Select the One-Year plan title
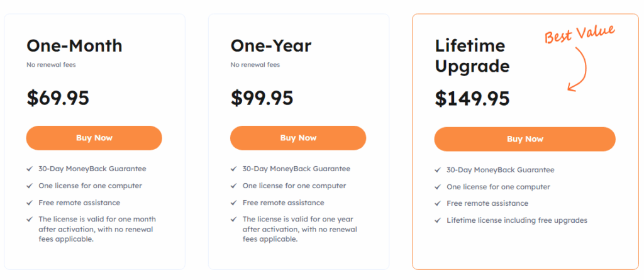Viewport: 644px width, 280px height. click(270, 45)
